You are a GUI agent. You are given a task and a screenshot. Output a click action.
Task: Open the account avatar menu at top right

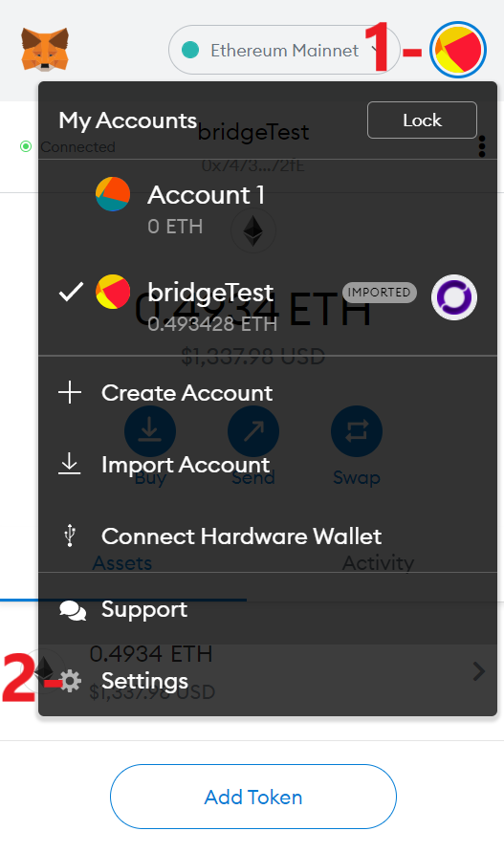tap(458, 50)
